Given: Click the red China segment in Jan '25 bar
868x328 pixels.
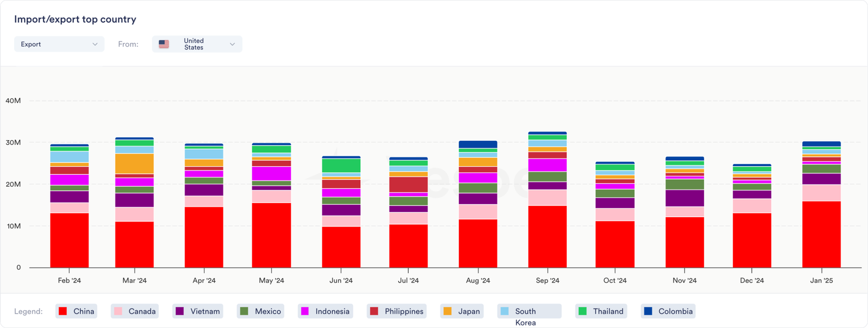Looking at the screenshot, I should (x=821, y=234).
